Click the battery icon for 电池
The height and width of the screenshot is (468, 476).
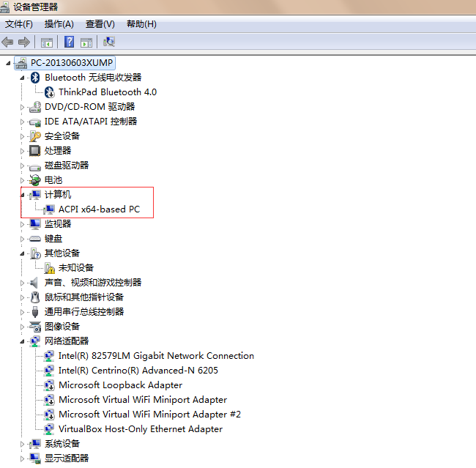(x=35, y=179)
